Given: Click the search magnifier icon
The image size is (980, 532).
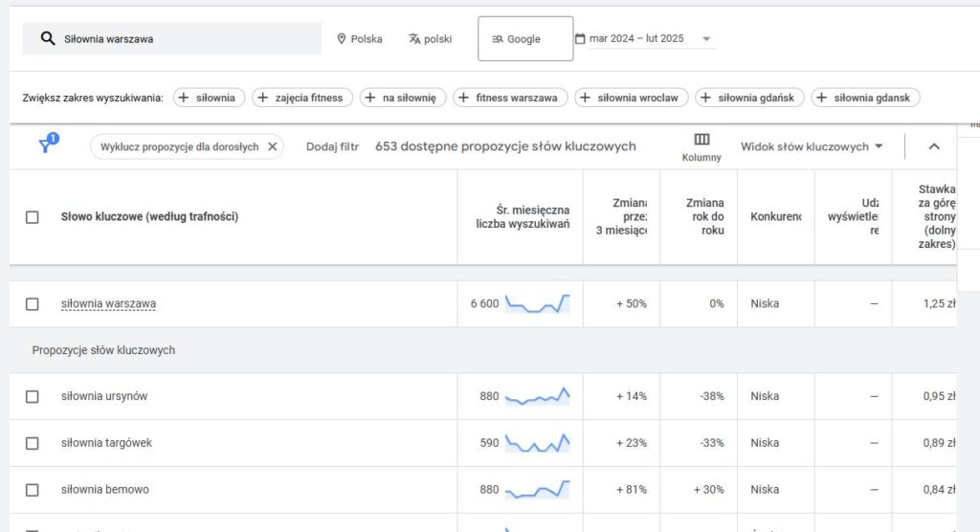Looking at the screenshot, I should click(x=47, y=39).
